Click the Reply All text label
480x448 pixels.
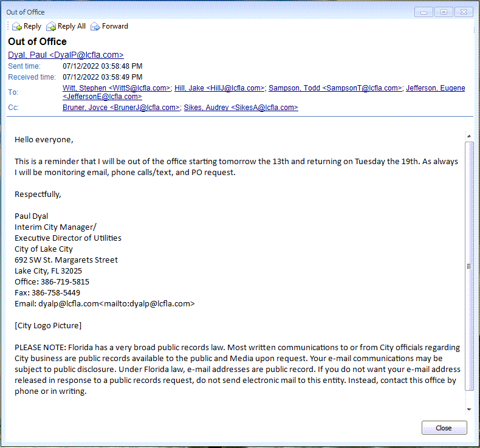[72, 26]
